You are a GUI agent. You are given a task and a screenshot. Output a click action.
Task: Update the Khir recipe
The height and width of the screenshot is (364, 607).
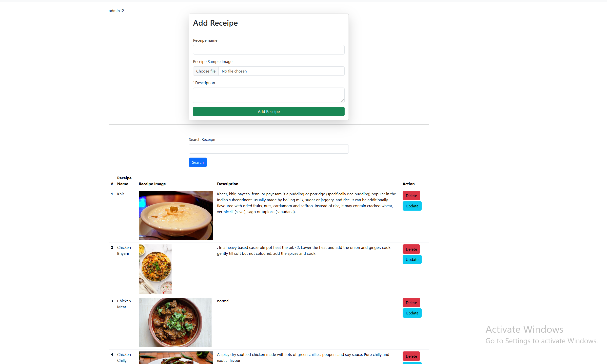click(412, 206)
